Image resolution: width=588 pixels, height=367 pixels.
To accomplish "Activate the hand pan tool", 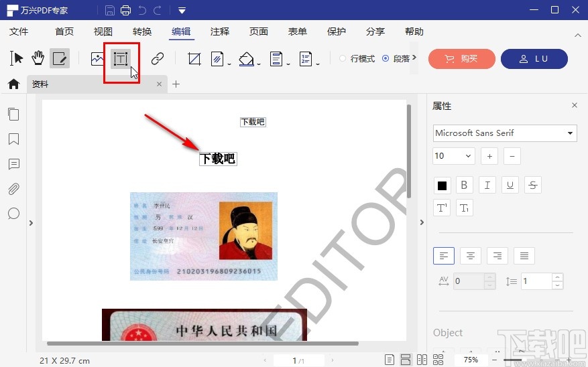I will [x=38, y=58].
